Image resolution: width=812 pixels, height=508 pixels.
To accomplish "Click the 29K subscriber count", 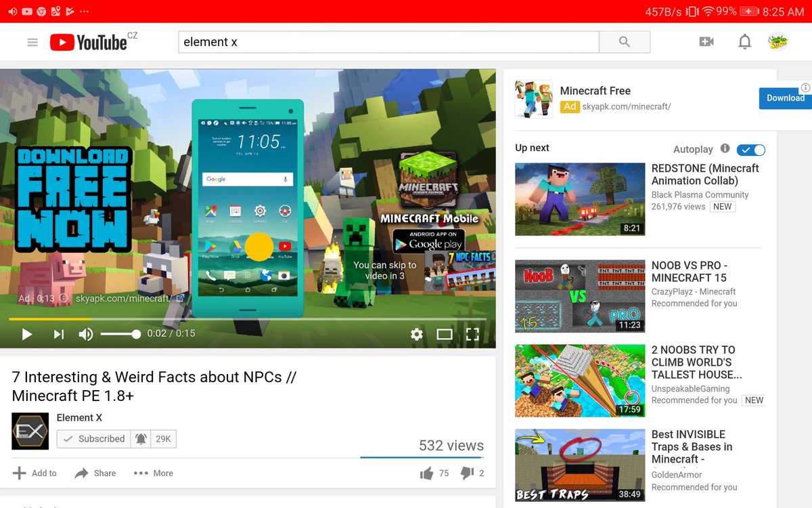I will coord(163,439).
